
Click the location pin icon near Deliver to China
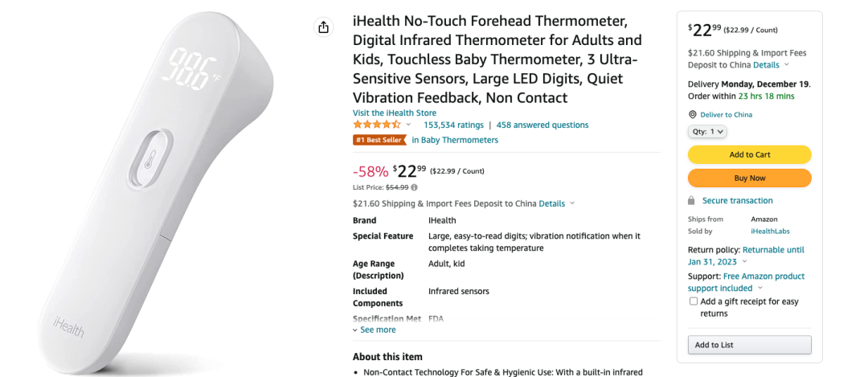[692, 115]
